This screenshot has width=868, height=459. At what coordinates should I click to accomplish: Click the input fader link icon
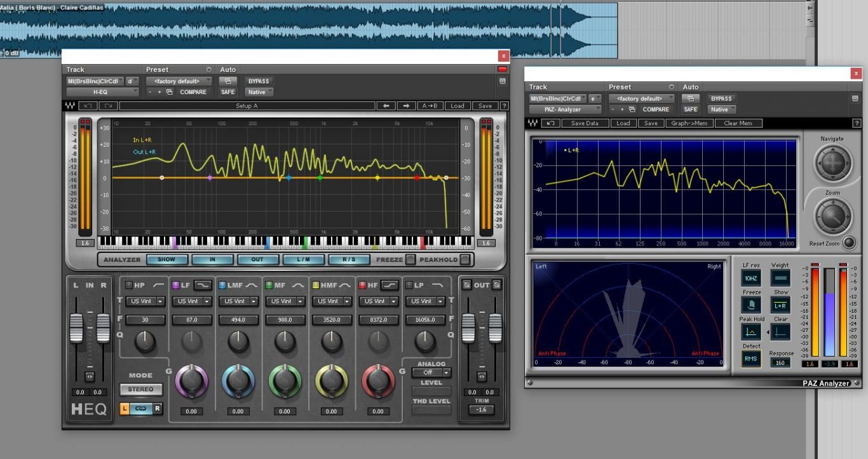[90, 376]
